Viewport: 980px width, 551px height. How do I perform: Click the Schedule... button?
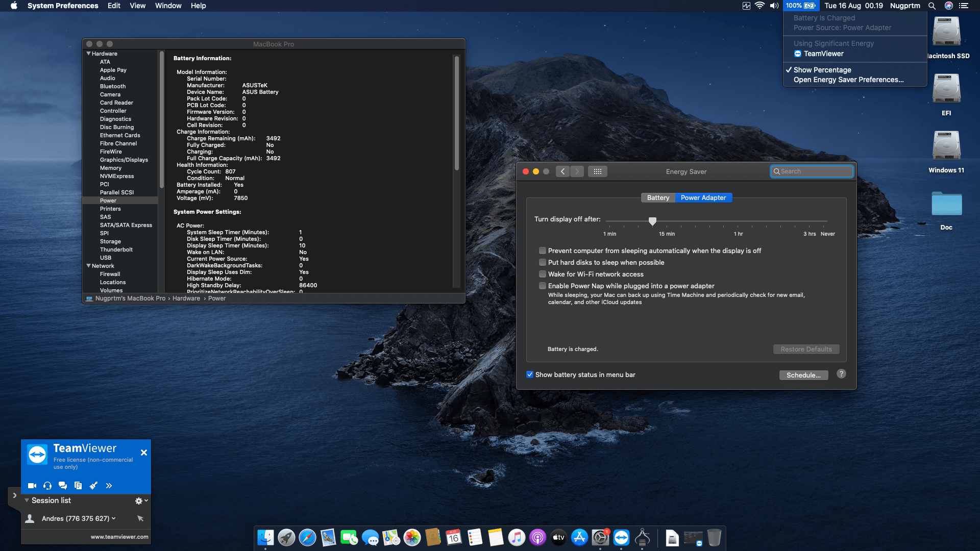click(803, 375)
